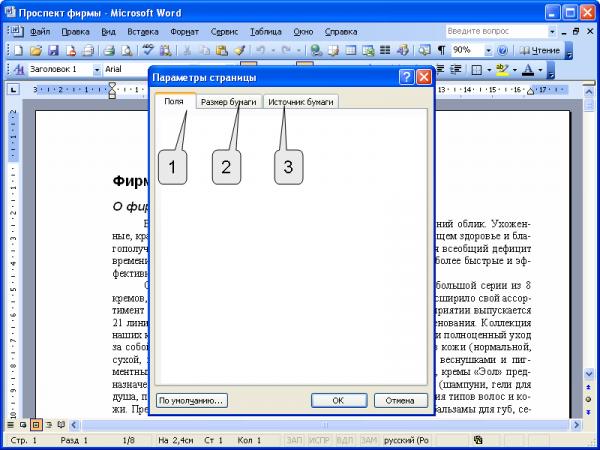Save the document with the diskette icon
Screen dimensions: 600x450
click(x=53, y=50)
